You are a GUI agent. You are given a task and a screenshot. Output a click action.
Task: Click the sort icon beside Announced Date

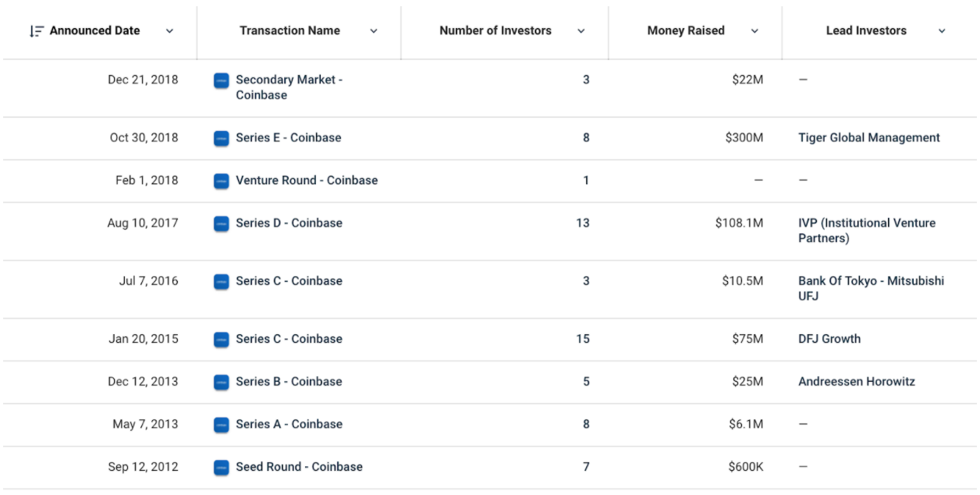[36, 31]
